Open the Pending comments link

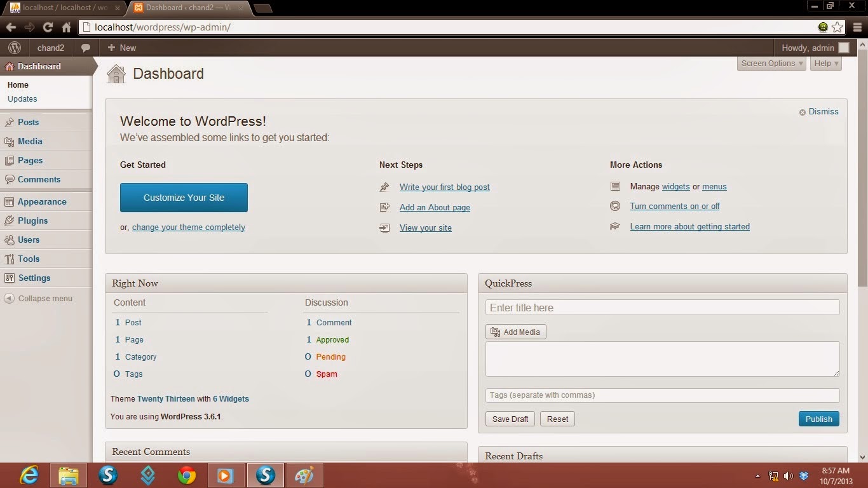[331, 356]
